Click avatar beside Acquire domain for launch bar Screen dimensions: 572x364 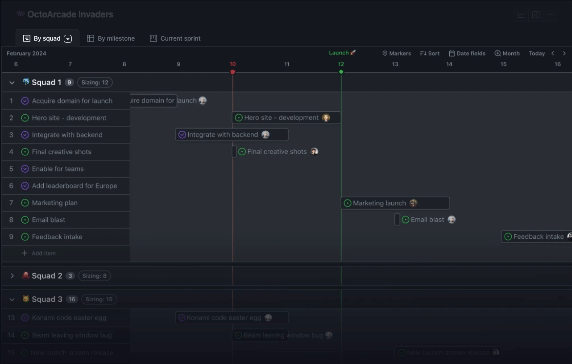(x=202, y=100)
